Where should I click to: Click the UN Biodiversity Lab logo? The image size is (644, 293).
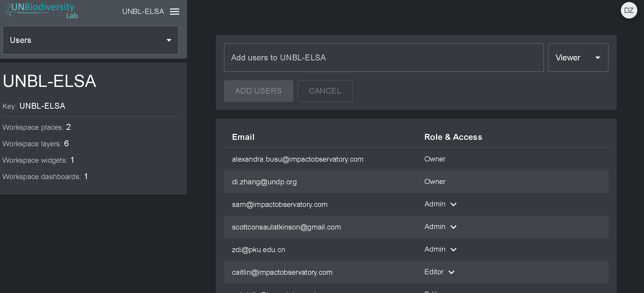[41, 10]
